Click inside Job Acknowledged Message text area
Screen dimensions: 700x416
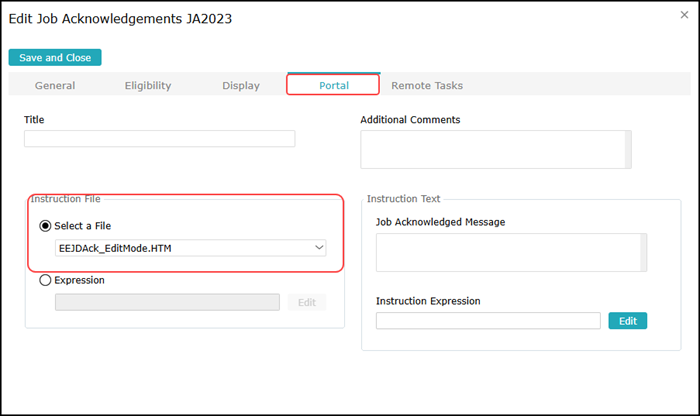[x=508, y=253]
